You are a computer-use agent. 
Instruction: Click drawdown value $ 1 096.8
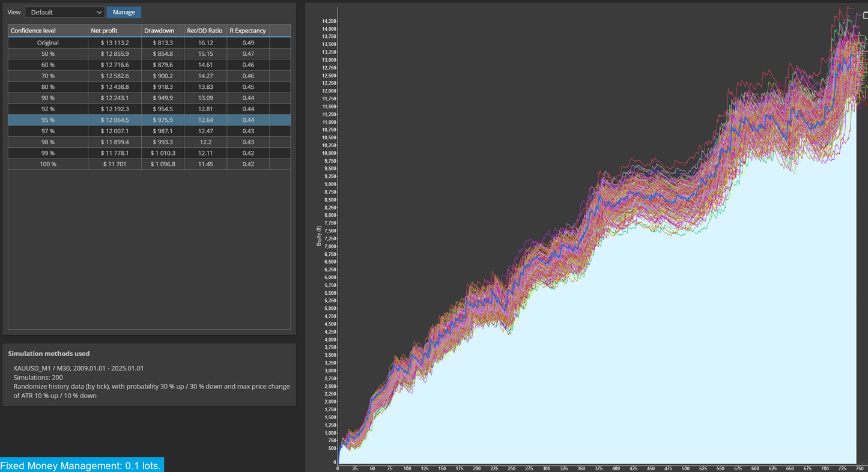(x=163, y=164)
